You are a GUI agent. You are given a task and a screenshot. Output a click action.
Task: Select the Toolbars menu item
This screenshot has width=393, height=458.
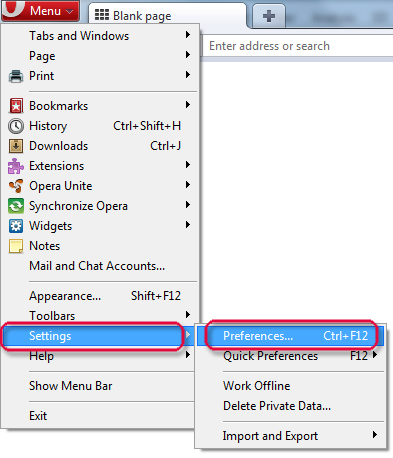click(x=100, y=316)
